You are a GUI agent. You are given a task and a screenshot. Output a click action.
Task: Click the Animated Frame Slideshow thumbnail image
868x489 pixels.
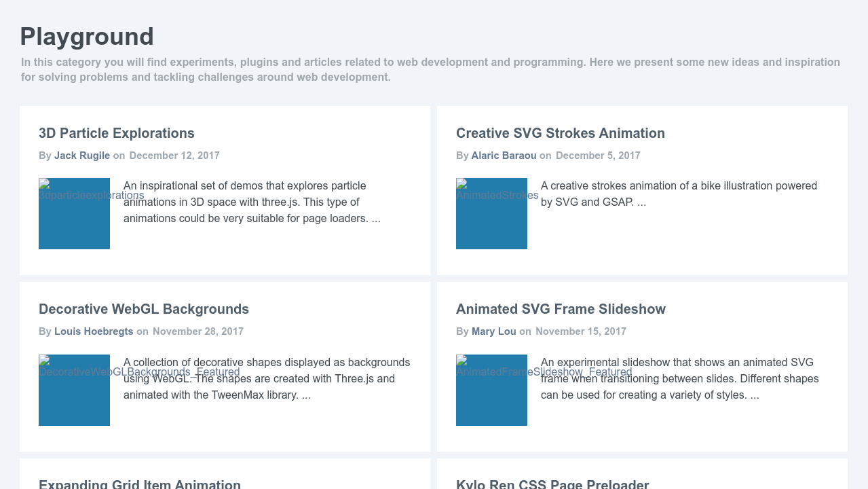point(491,390)
